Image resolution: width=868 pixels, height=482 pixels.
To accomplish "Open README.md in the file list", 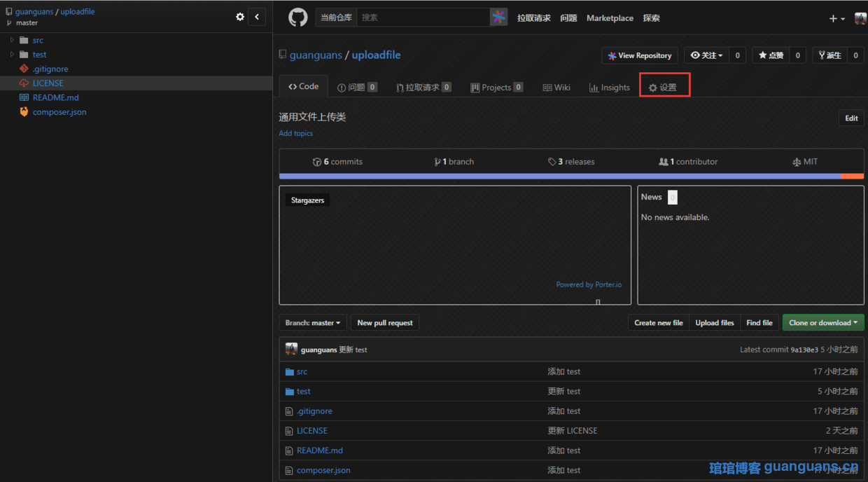I will (x=320, y=450).
